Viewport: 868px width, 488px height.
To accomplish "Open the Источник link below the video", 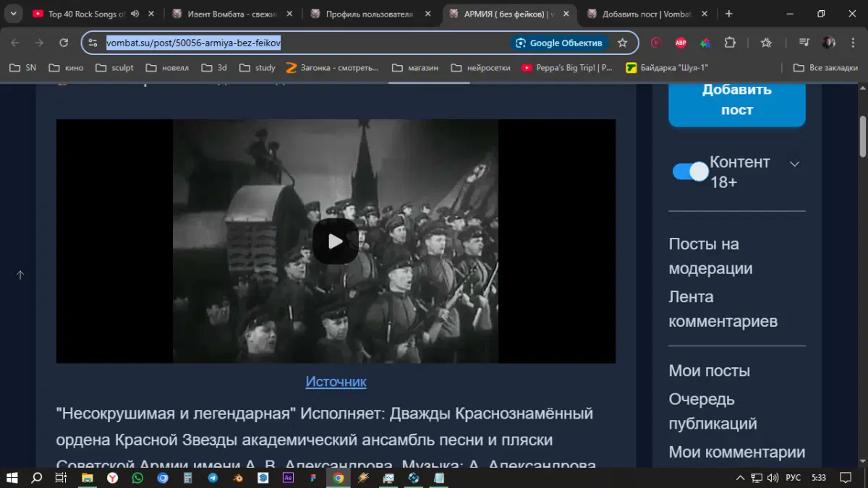I will (336, 382).
